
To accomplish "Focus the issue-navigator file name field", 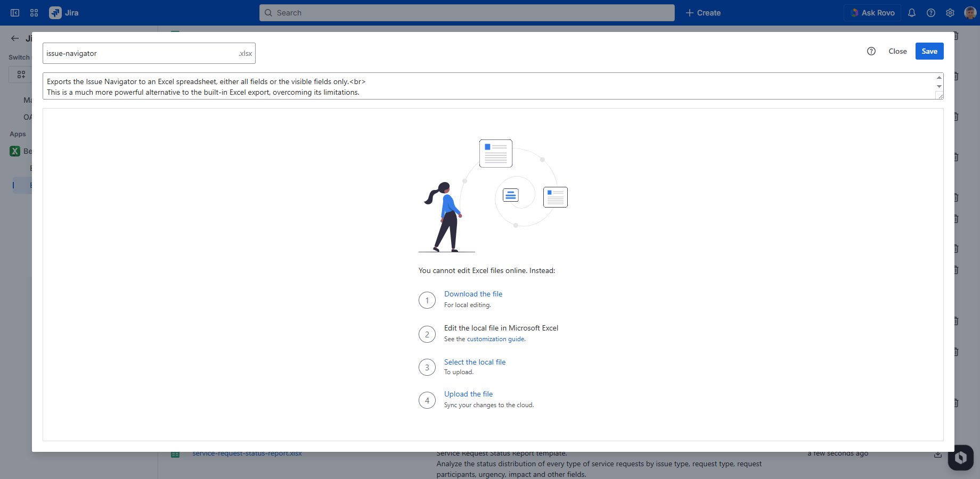I will tap(140, 53).
